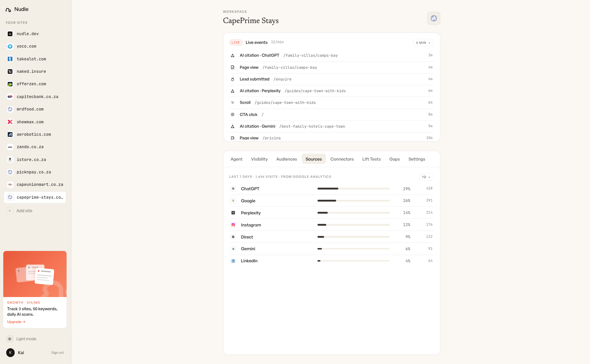Toggle Light mode

(22, 339)
